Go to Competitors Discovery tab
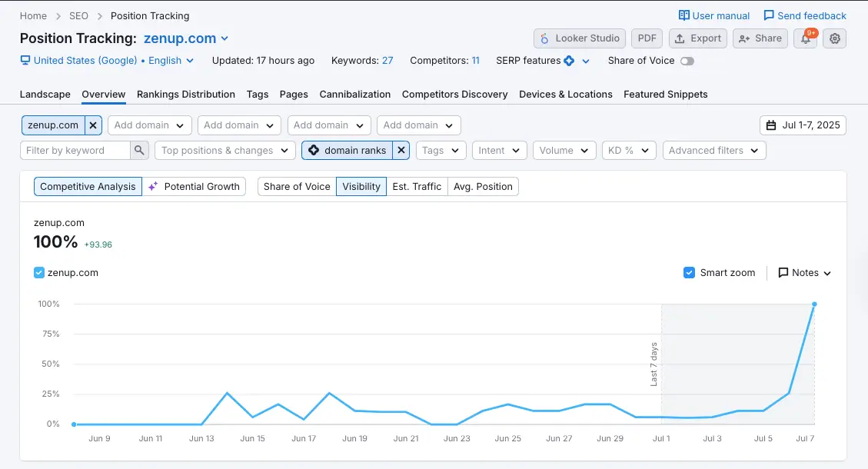Viewport: 868px width, 469px height. click(x=454, y=94)
